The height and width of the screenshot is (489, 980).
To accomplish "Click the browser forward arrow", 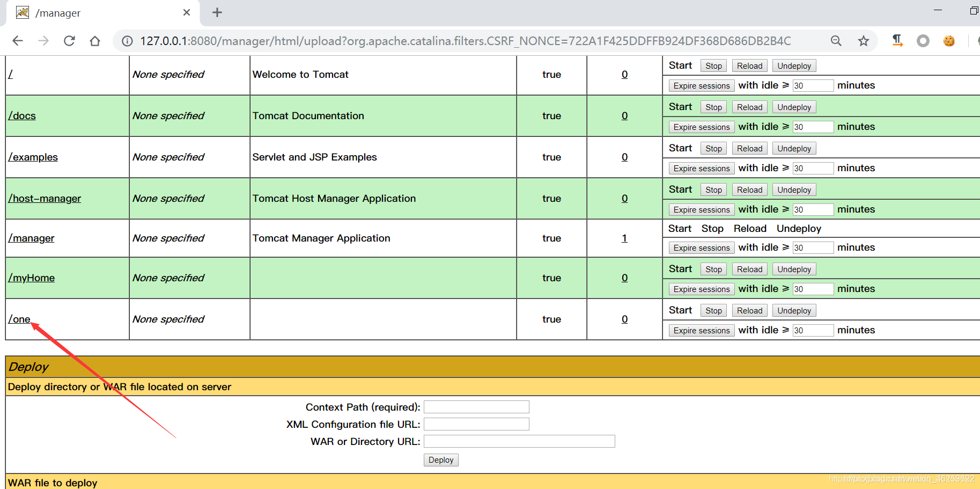I will [43, 41].
